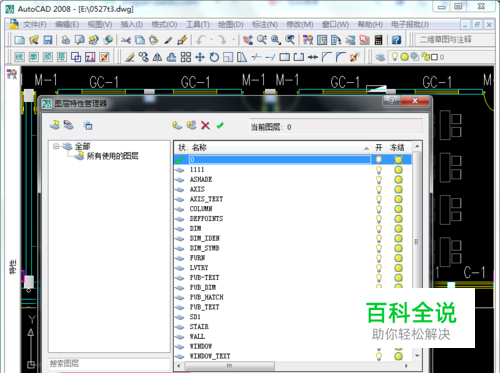
Task: Toggle the On lightbulb for layer COLUMN
Action: (379, 209)
